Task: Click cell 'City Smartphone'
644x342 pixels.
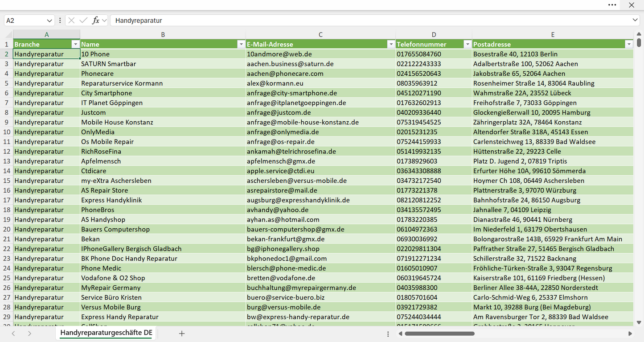Action: 163,93
